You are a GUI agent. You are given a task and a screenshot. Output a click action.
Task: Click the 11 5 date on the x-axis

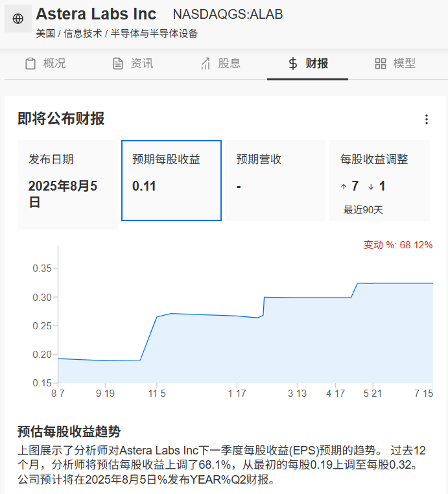(157, 394)
